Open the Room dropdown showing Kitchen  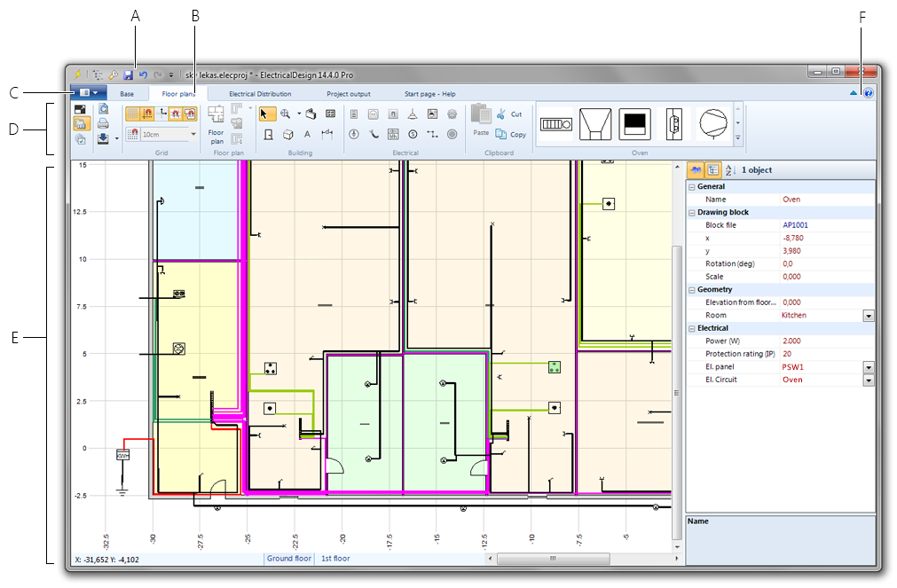point(868,315)
